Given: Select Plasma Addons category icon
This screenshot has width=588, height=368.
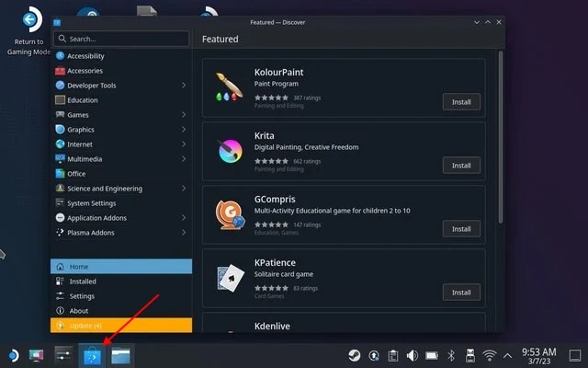Looking at the screenshot, I should (60, 233).
